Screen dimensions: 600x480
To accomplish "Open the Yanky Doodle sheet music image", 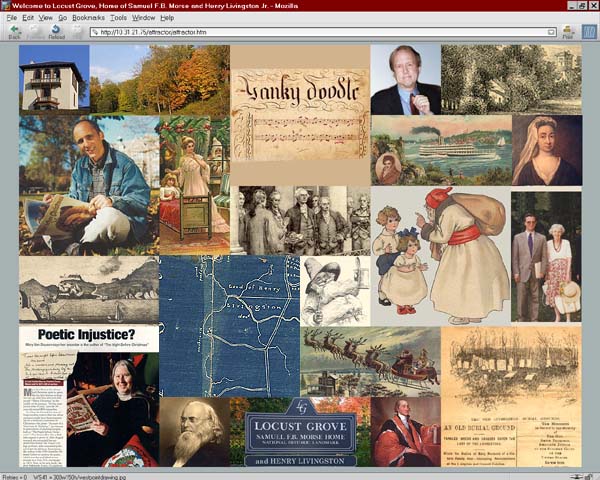I will tap(300, 115).
